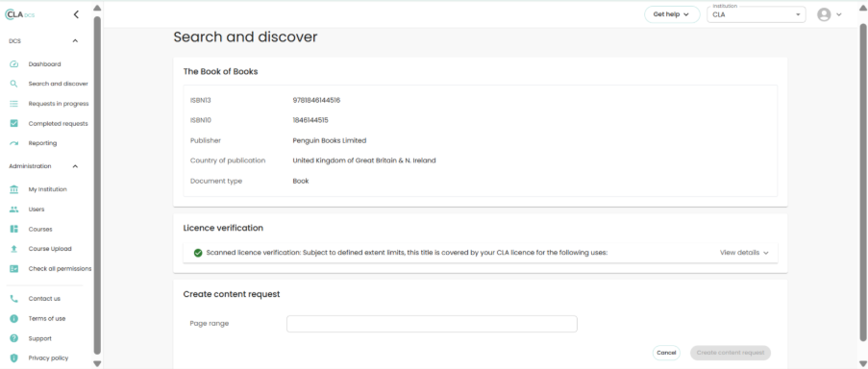Click the My Institution building icon
This screenshot has height=369, width=868.
(x=14, y=189)
